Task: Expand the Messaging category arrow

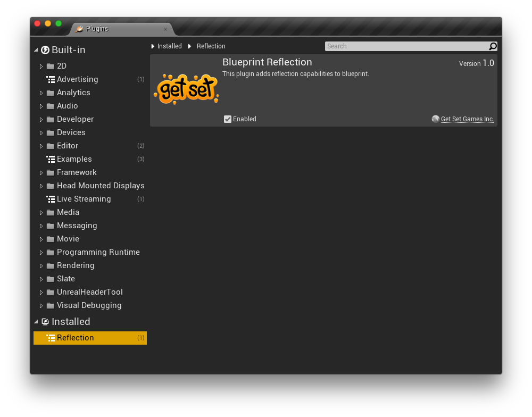Action: click(x=41, y=226)
